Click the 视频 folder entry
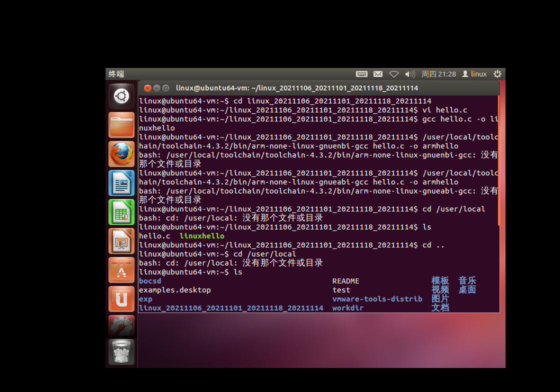The width and height of the screenshot is (560, 392). point(440,289)
